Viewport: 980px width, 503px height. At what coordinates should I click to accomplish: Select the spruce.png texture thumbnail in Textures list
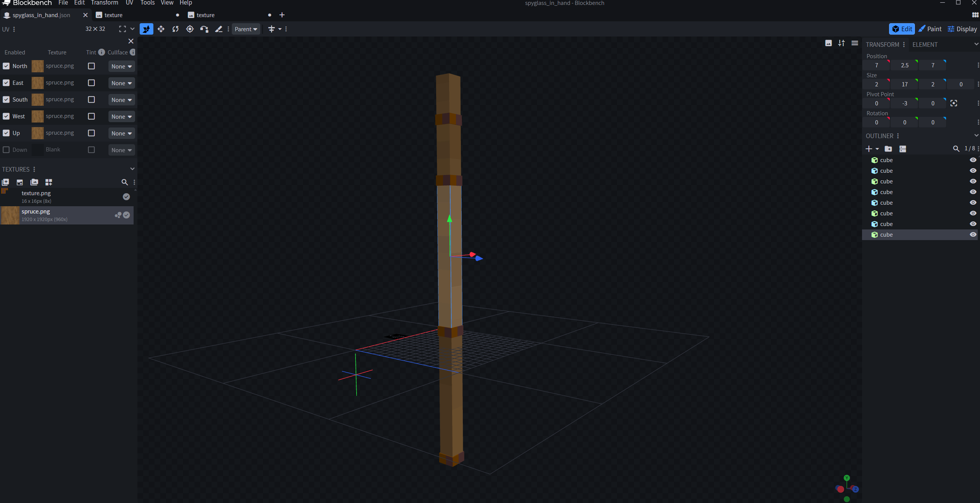10,215
